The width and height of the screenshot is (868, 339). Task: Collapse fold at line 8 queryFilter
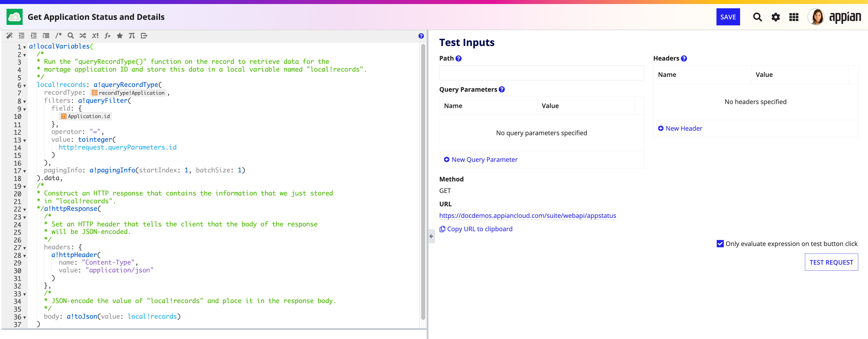click(25, 102)
